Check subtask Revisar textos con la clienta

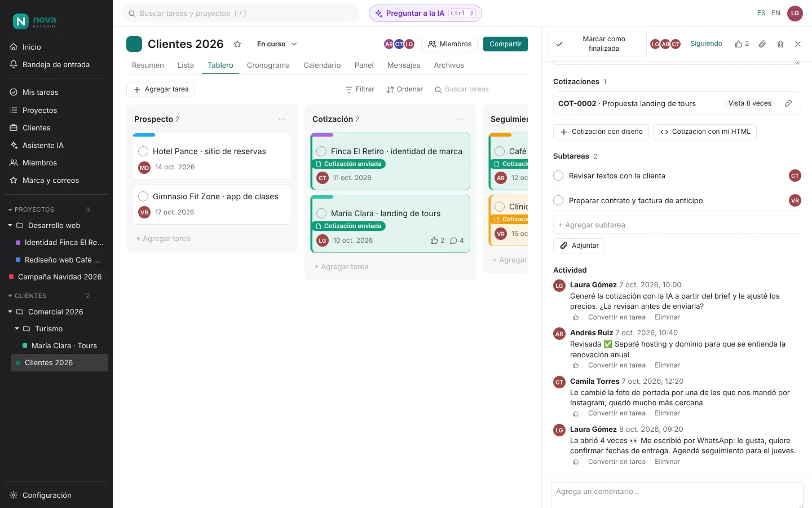(558, 176)
